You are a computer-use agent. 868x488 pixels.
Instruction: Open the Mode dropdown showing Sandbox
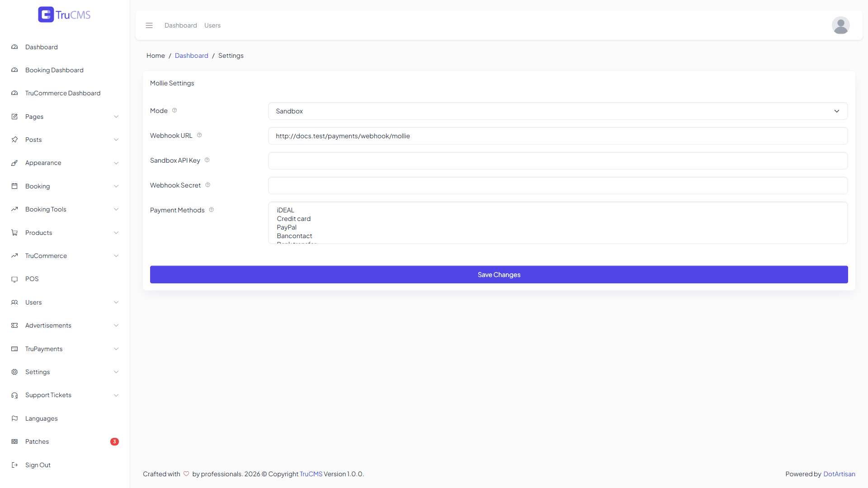558,111
